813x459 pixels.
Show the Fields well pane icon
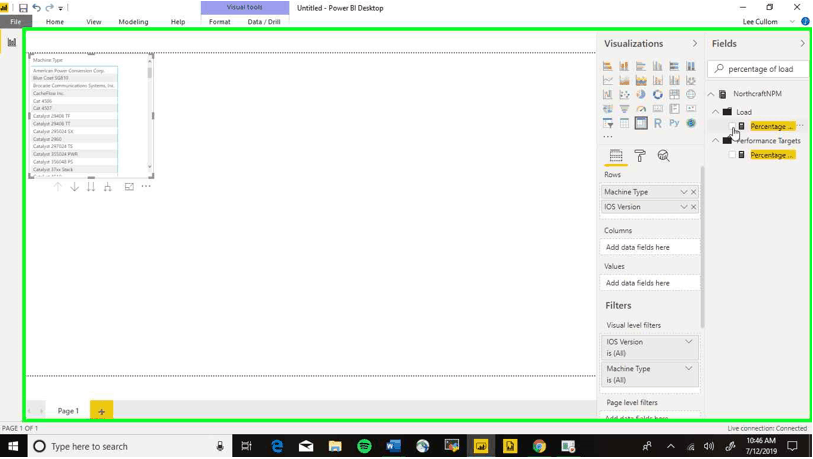616,156
